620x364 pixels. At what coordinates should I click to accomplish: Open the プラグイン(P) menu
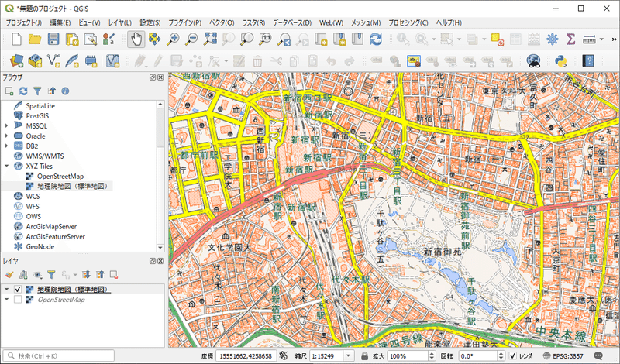(x=184, y=22)
